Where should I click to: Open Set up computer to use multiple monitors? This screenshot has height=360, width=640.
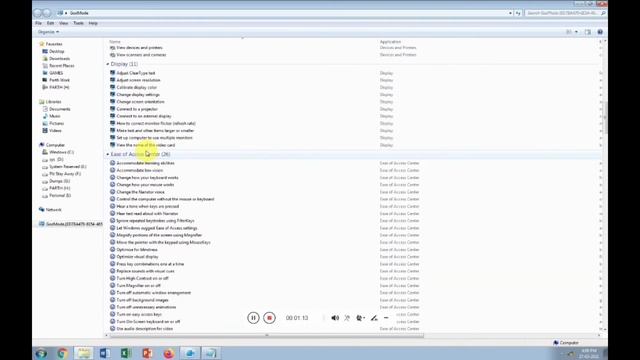coord(154,138)
